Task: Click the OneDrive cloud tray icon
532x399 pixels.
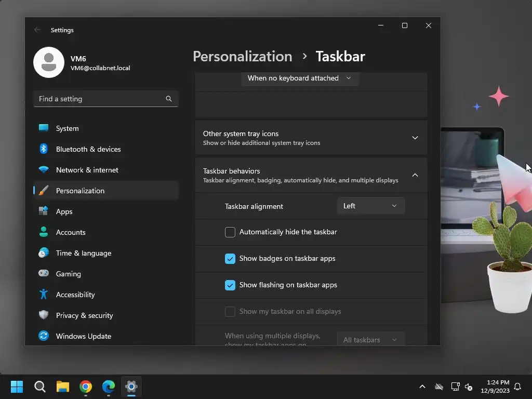Action: tap(439, 387)
